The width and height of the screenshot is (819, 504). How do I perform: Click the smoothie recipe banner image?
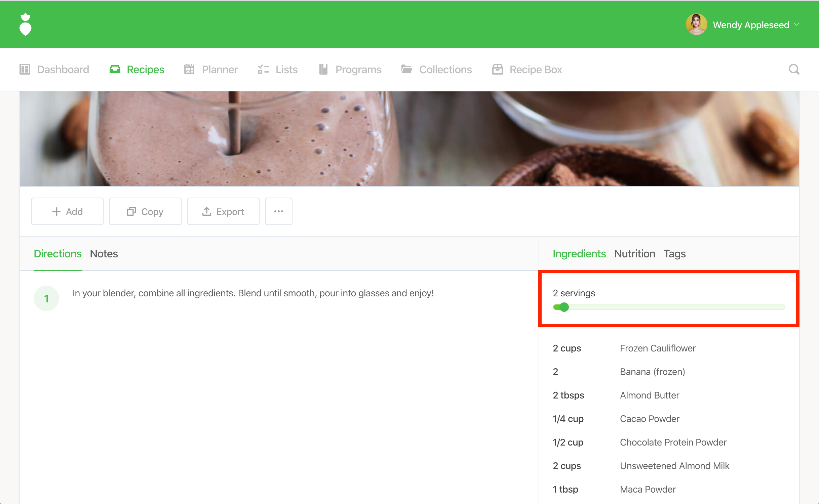[x=409, y=138]
